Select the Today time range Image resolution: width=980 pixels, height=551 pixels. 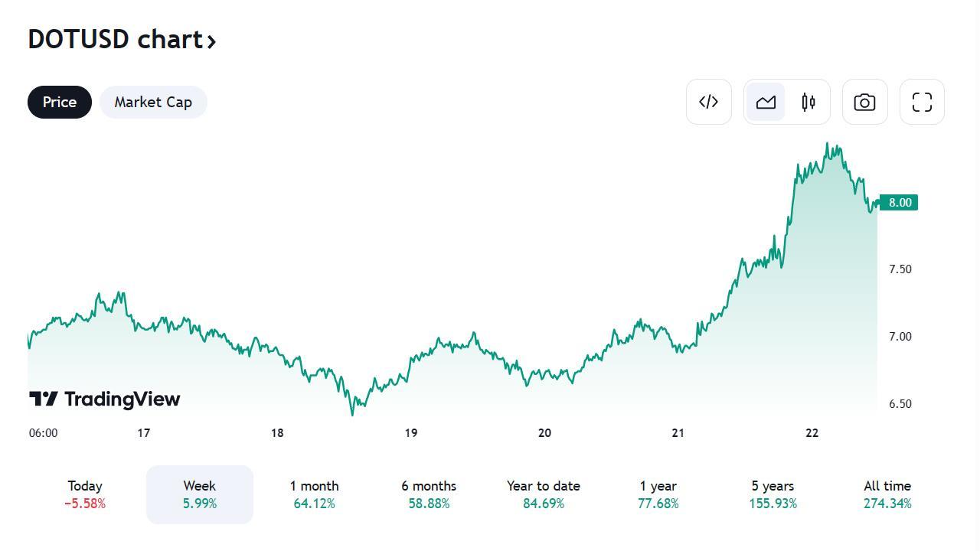point(85,494)
